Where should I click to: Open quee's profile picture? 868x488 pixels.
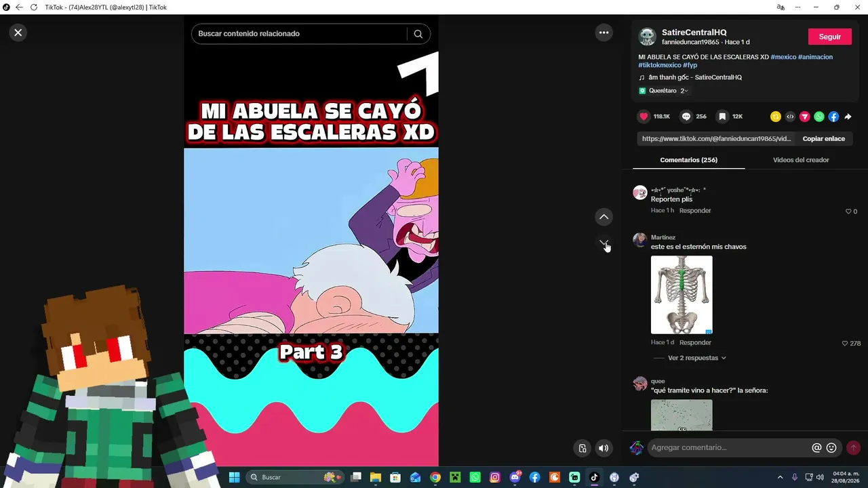tap(640, 384)
